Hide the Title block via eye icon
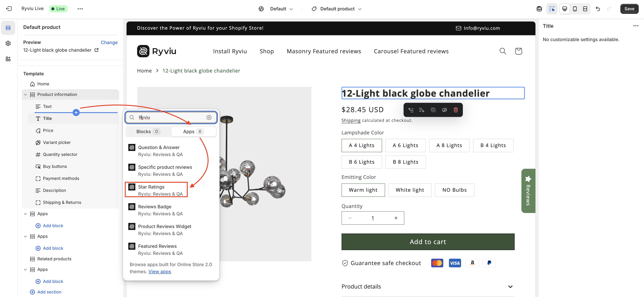Screen dimensions: 644x297 444,110
